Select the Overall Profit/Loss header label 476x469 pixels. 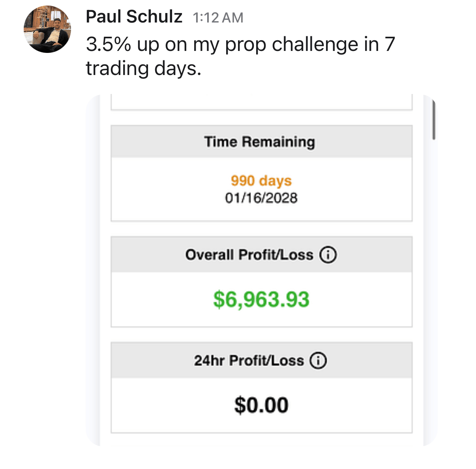[249, 255]
